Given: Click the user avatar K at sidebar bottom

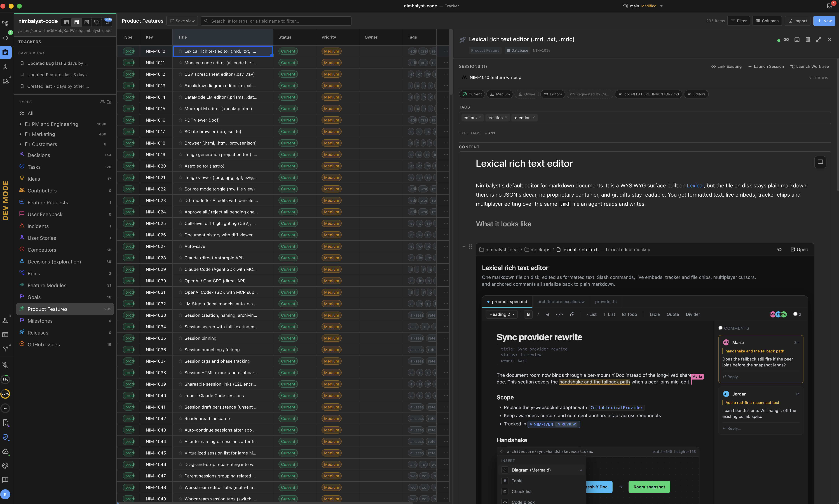Looking at the screenshot, I should (5, 494).
